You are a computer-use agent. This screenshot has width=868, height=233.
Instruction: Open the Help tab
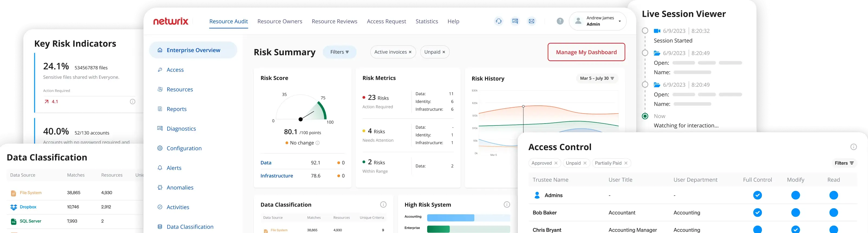click(x=453, y=21)
